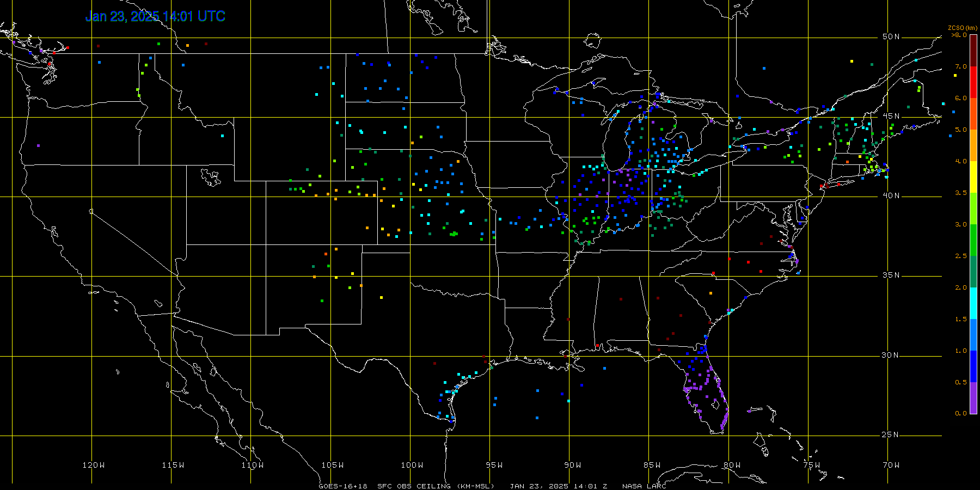This screenshot has height=490, width=980.
Task: Select the yellow 3.5–4 km colorbar segment
Action: [x=973, y=177]
